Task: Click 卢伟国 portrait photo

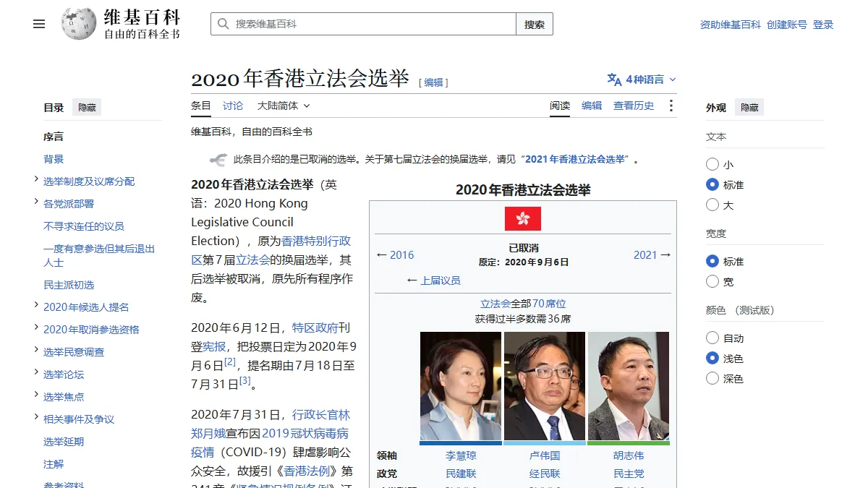Action: tap(545, 386)
